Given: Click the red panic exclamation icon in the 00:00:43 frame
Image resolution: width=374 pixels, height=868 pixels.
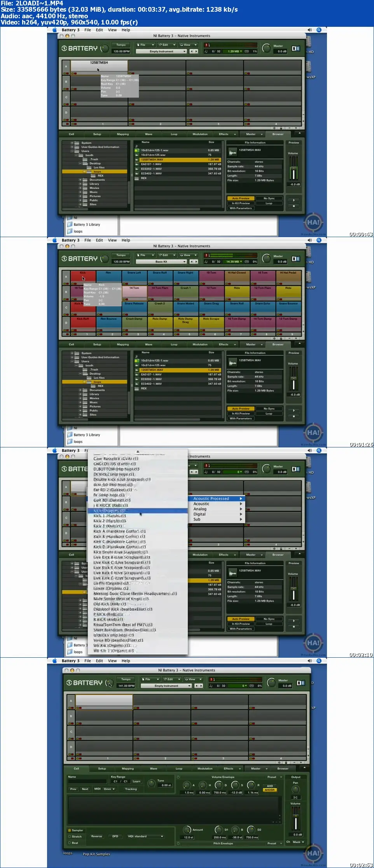Looking at the screenshot, I should tap(206, 45).
